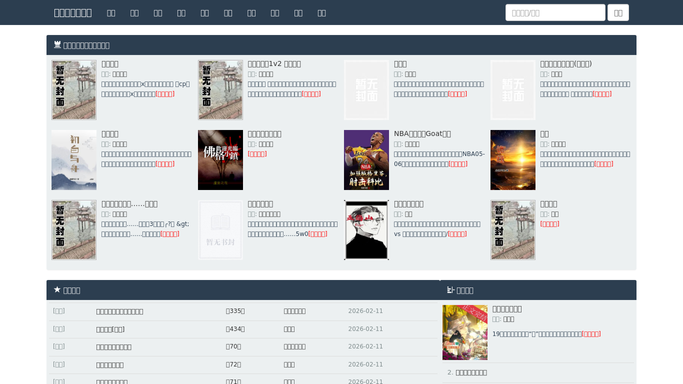The image size is (683, 384).
Task: Open the dark red horror novel cover
Action: coord(220,160)
